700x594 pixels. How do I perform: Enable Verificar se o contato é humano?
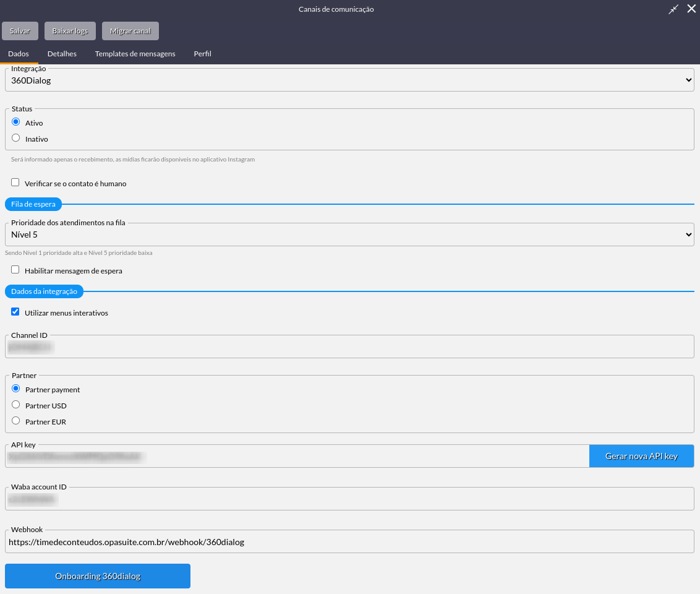coord(15,182)
